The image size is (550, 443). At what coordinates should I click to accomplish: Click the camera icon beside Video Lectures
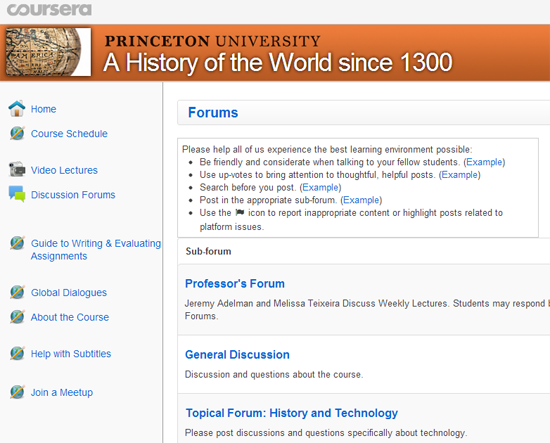coord(17,169)
